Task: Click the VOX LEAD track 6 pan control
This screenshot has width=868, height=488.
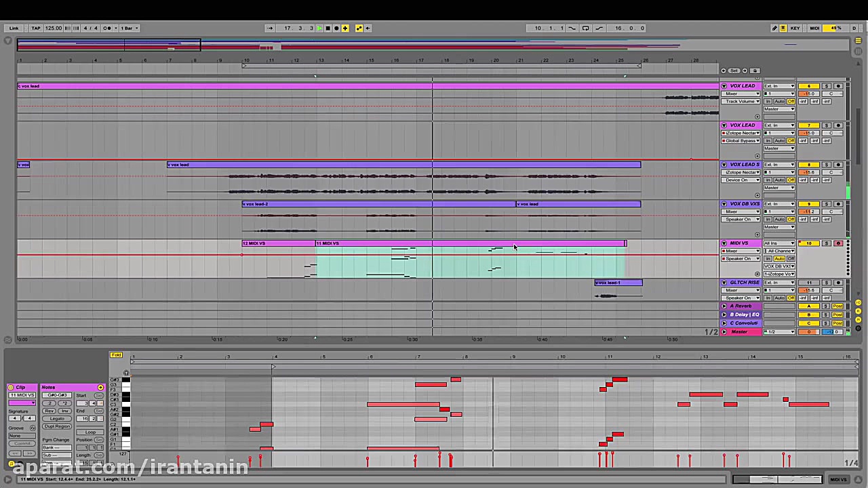Action: (831, 94)
